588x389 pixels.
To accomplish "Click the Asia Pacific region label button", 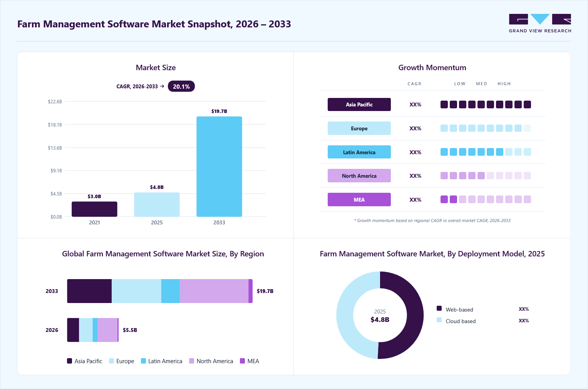I will pyautogui.click(x=359, y=104).
